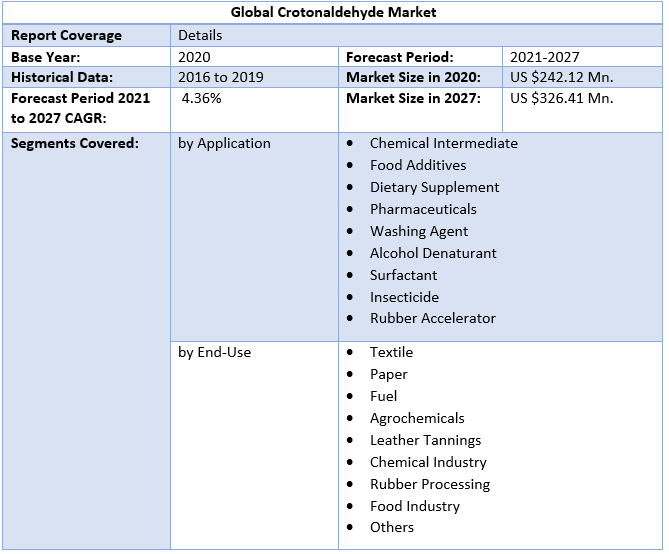Click the Global Crotonaldehyde Market title
This screenshot has width=669, height=554.
click(333, 13)
